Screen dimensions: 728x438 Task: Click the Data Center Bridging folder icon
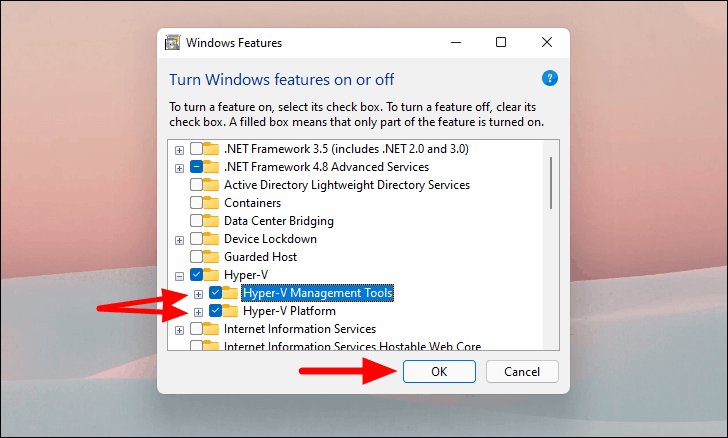tap(211, 221)
